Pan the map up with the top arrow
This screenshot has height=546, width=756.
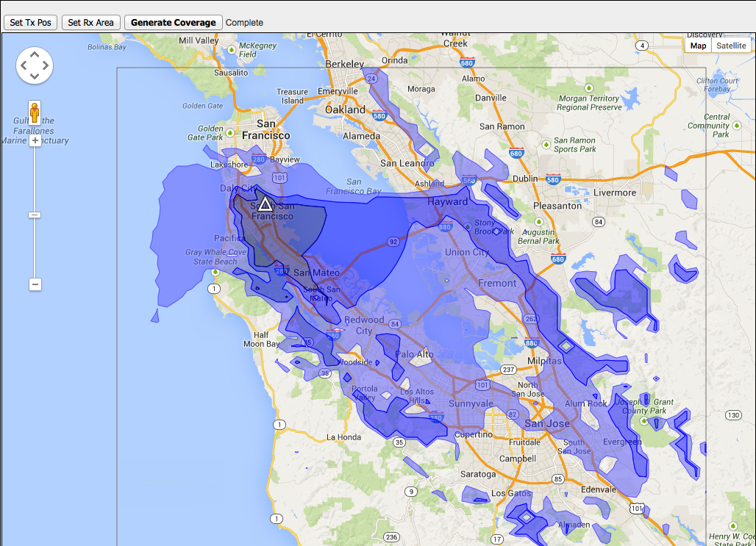point(35,54)
